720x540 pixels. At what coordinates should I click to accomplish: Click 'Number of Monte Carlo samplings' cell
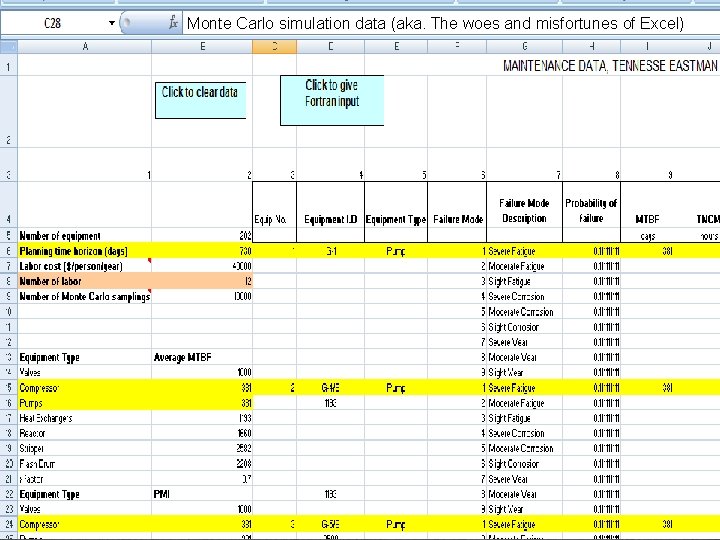[x=84, y=297]
